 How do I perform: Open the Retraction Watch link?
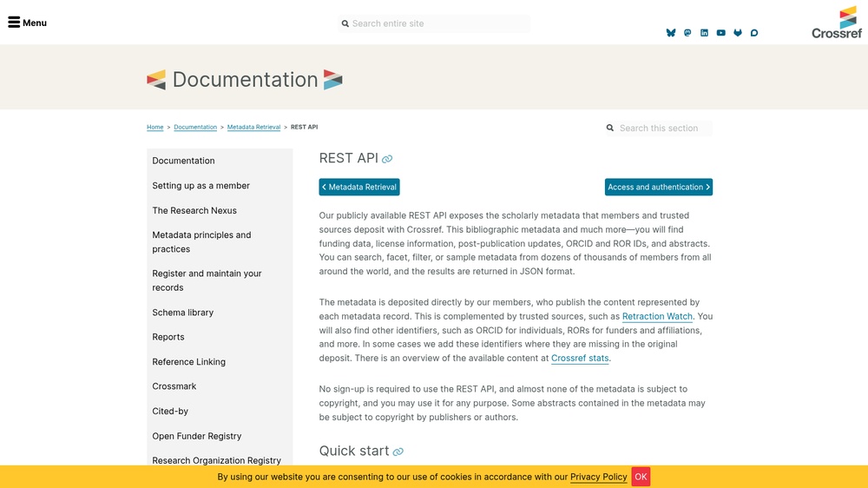tap(657, 316)
